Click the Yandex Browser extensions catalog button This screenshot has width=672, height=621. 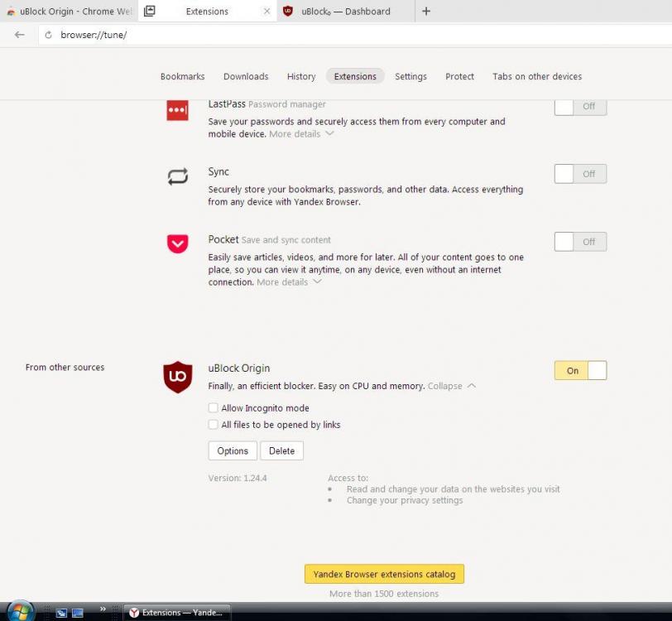tap(384, 574)
